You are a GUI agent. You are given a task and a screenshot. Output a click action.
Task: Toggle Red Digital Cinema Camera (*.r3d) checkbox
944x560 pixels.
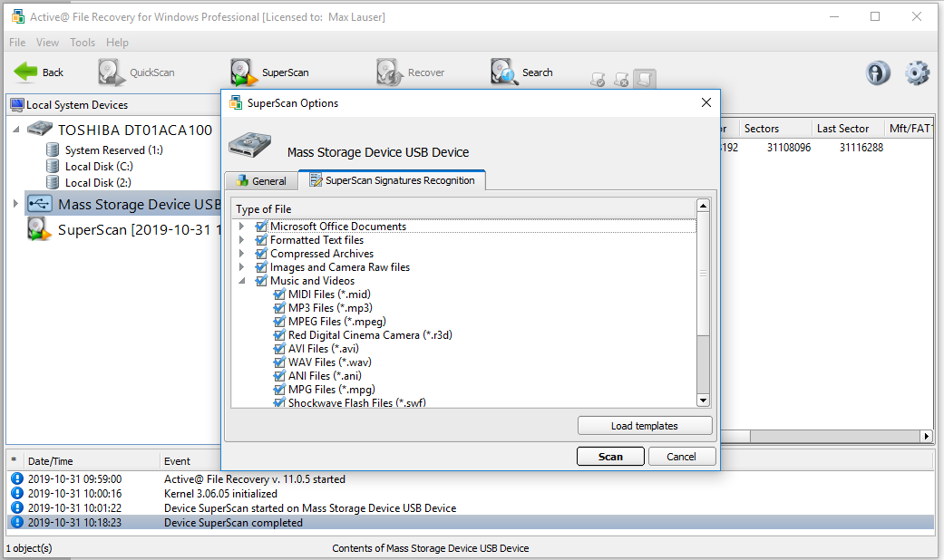279,335
